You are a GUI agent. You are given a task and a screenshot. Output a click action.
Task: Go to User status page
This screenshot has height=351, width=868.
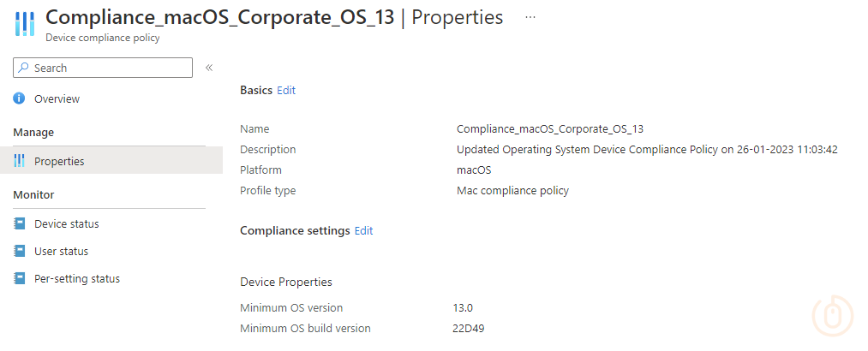tap(61, 252)
